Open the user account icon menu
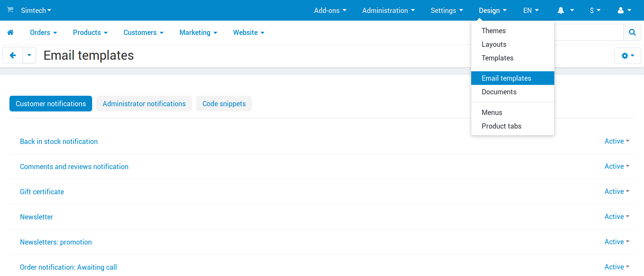644x276 pixels. (x=624, y=10)
